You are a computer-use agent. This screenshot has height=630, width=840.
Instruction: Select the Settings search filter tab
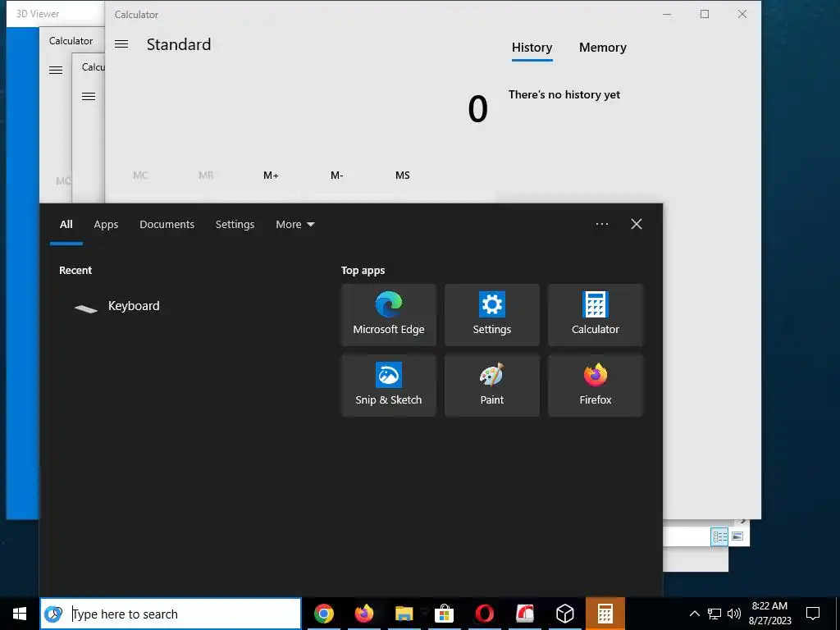(235, 225)
